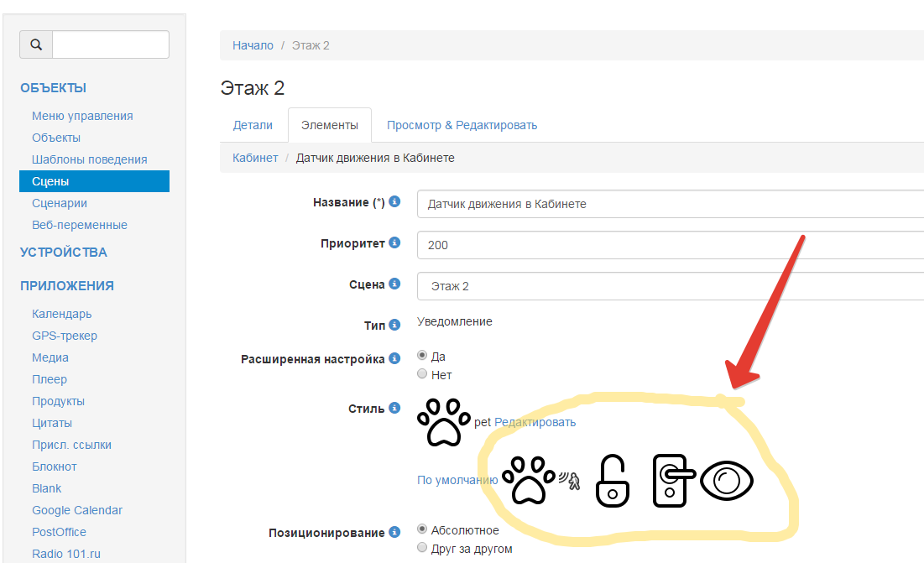This screenshot has width=924, height=563.
Task: Switch to the Детали tab
Action: point(253,125)
